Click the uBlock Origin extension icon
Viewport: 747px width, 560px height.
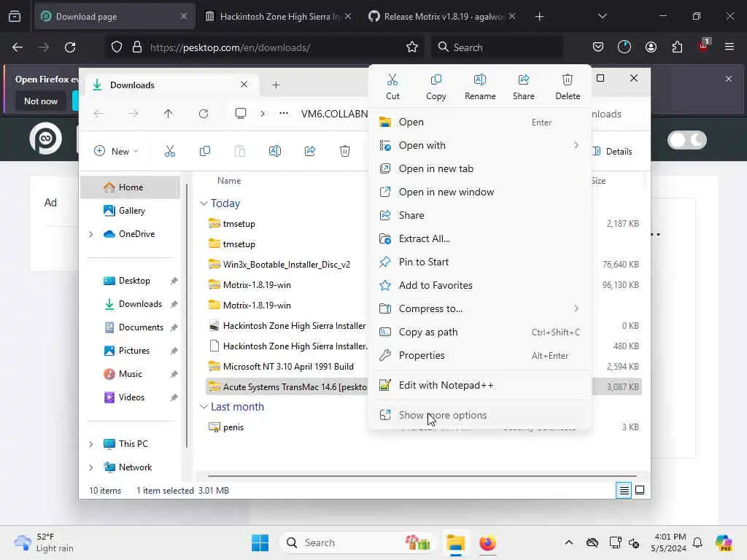[704, 46]
